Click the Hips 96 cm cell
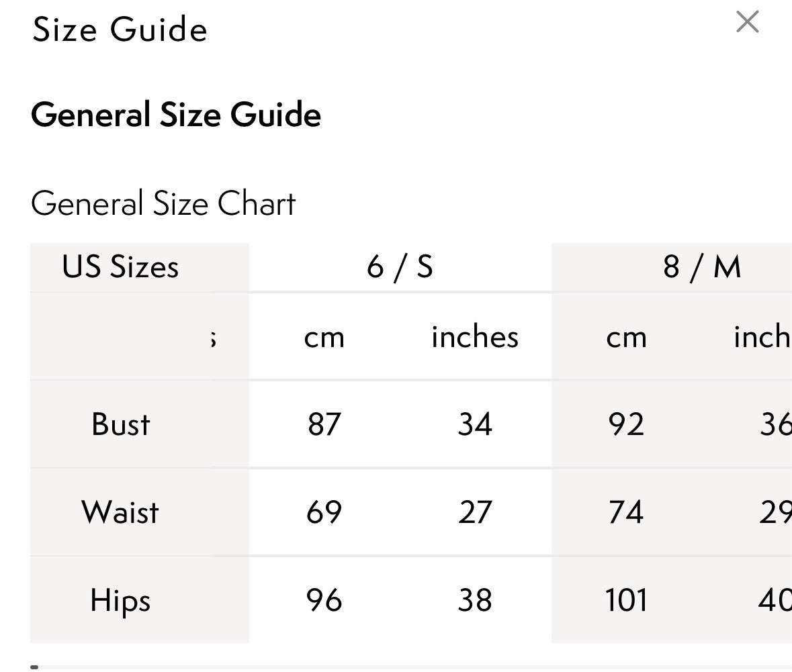 pyautogui.click(x=324, y=600)
